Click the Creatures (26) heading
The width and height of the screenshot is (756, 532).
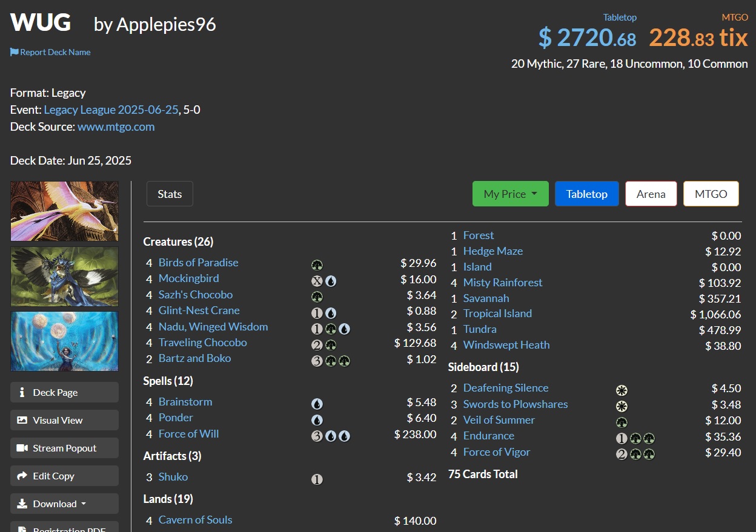tap(178, 241)
